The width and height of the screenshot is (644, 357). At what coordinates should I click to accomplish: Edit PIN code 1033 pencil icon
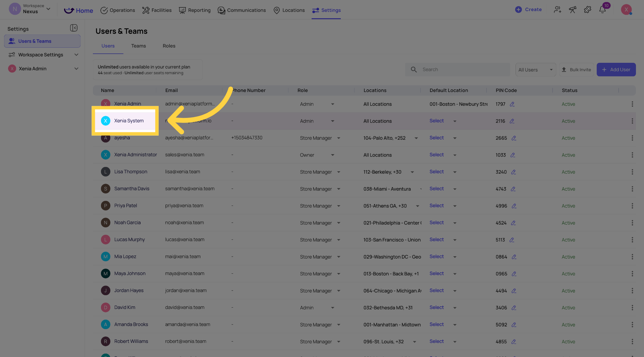click(x=513, y=155)
